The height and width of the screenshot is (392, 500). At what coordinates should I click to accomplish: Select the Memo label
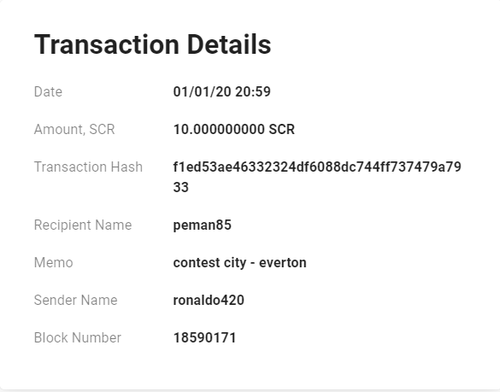pos(53,263)
